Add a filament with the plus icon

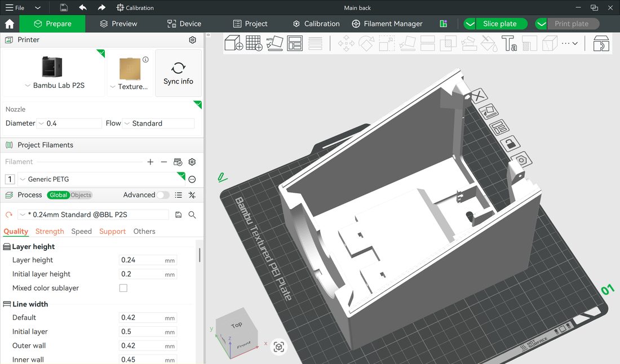click(x=150, y=162)
